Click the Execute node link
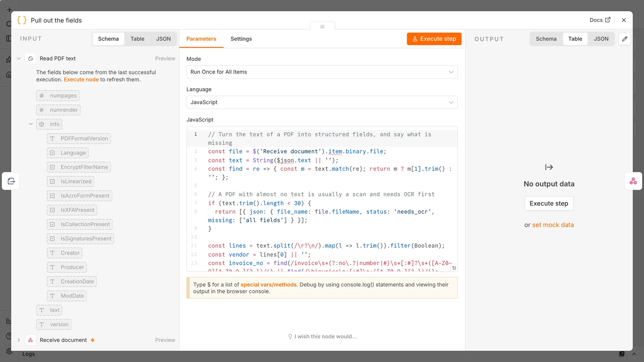Image resolution: width=644 pixels, height=362 pixels. (81, 79)
